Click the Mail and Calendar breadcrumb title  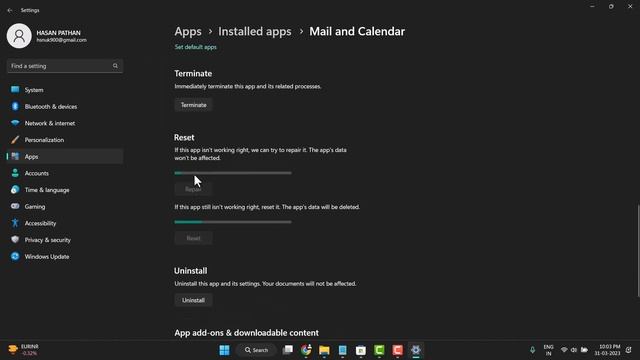tap(357, 31)
